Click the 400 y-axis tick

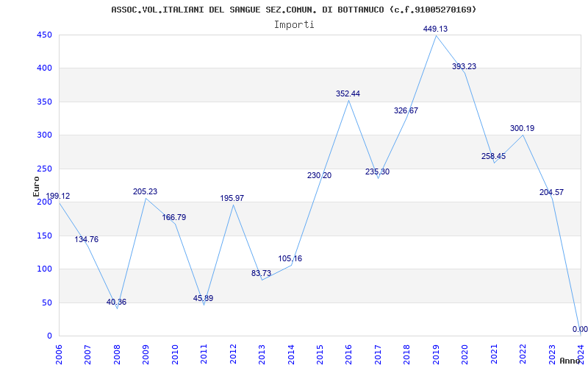(x=44, y=68)
